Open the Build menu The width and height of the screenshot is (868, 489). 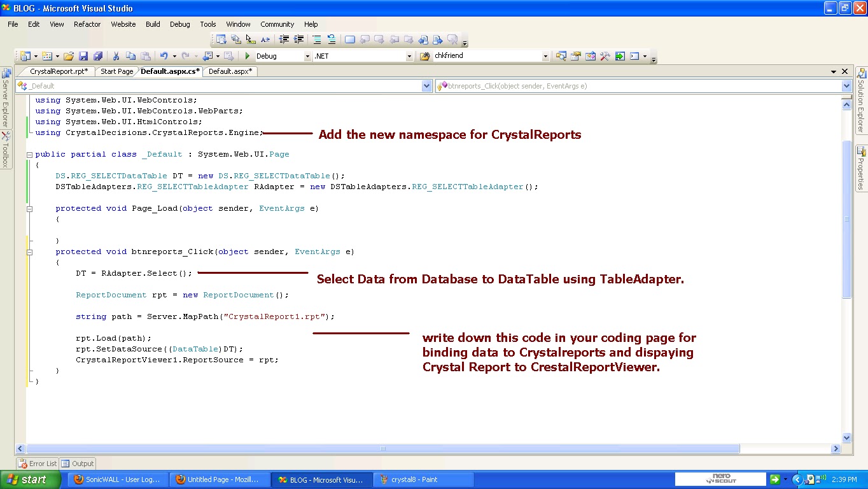153,24
